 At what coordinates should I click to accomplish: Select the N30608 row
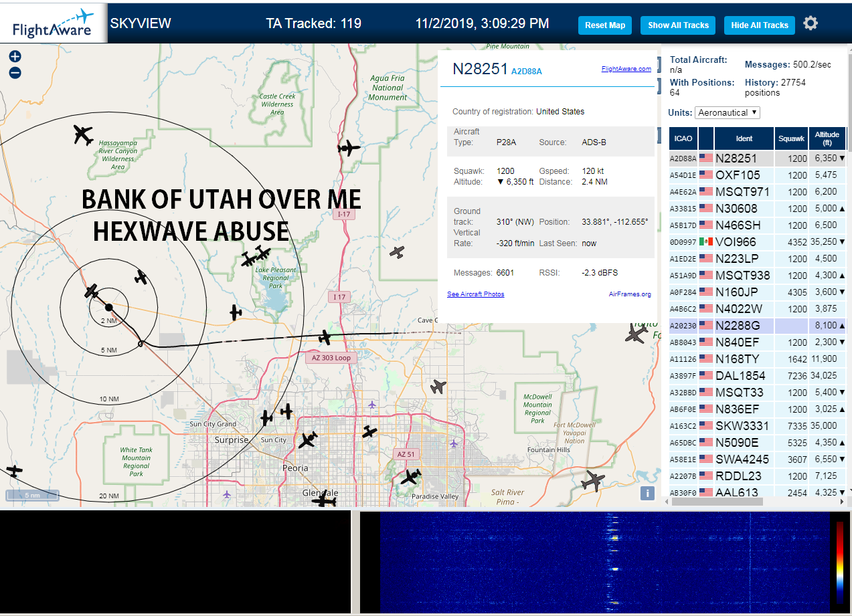point(758,209)
